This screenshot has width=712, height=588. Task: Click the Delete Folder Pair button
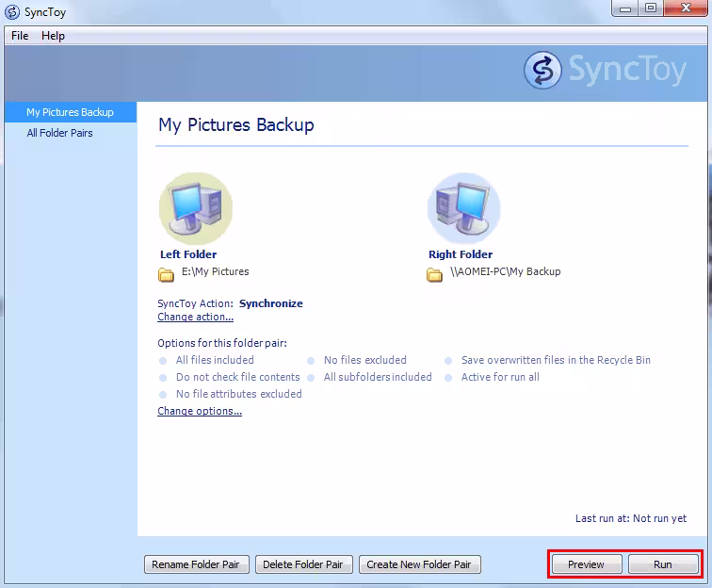pos(304,564)
